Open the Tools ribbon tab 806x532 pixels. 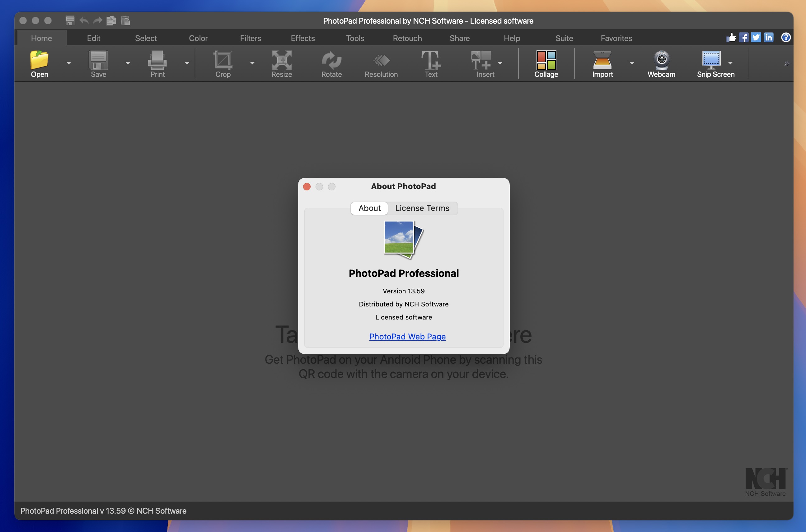coord(355,38)
